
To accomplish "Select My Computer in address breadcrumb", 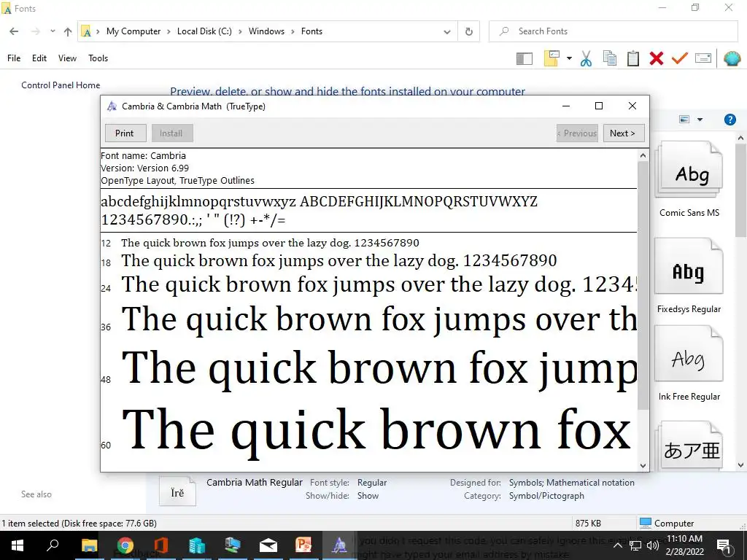I will (133, 31).
